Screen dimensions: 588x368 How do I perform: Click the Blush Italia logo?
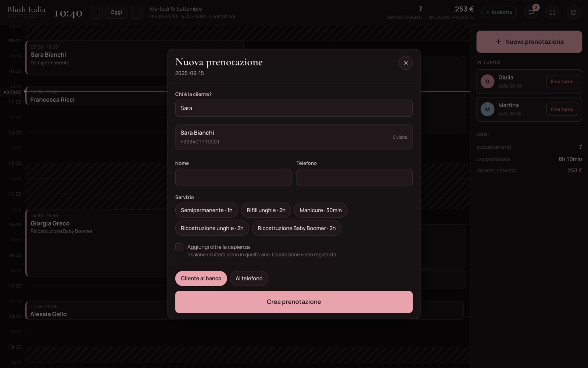[x=26, y=12]
